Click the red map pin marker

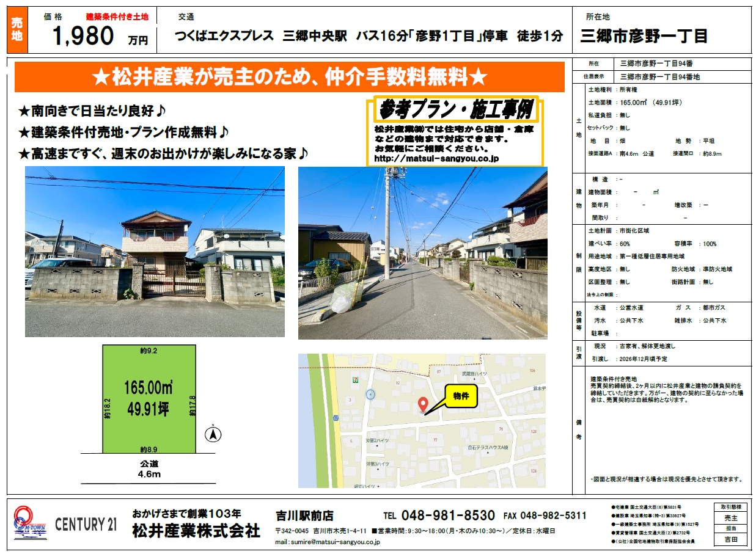(422, 404)
